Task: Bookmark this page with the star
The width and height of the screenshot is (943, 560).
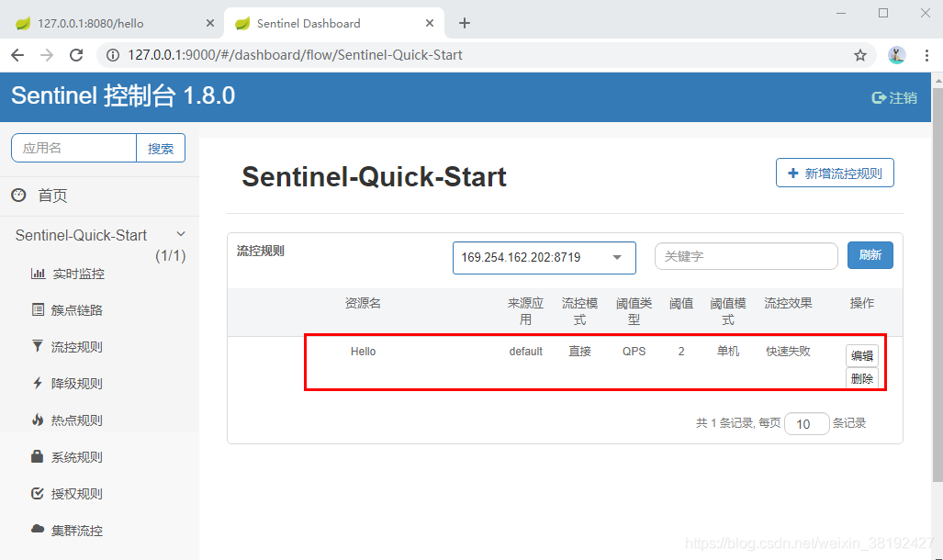Action: point(860,55)
